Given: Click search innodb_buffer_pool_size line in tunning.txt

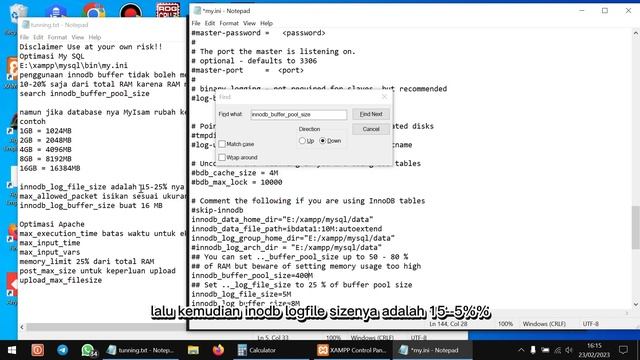Looking at the screenshot, I should [84, 93].
